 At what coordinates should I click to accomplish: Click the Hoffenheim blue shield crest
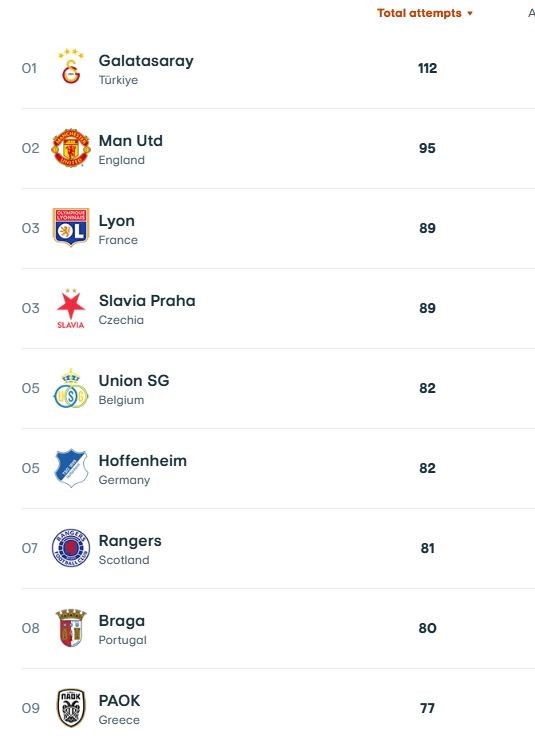tap(71, 468)
